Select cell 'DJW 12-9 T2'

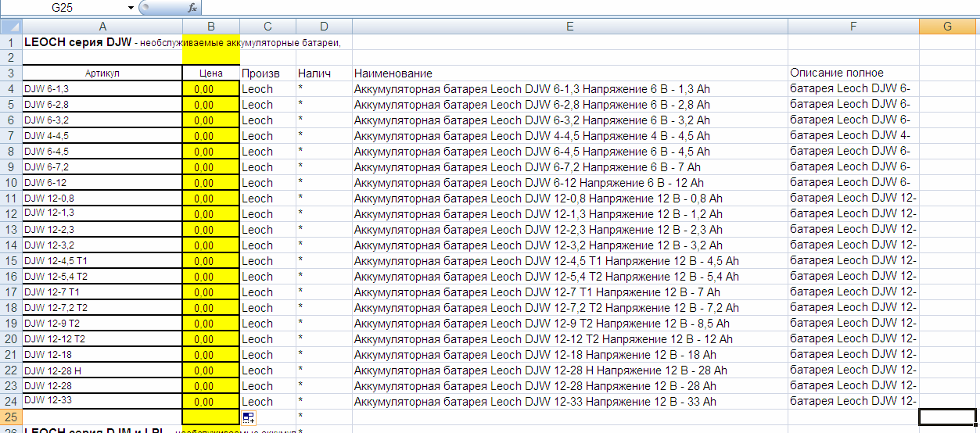(x=102, y=324)
